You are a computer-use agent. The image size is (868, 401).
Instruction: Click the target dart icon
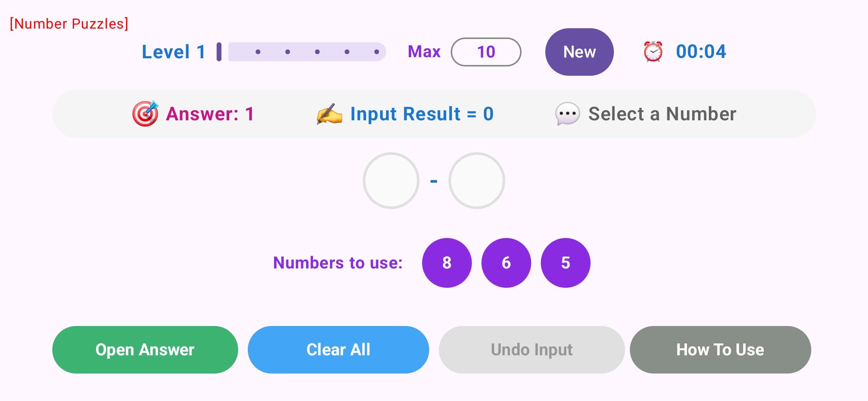145,114
